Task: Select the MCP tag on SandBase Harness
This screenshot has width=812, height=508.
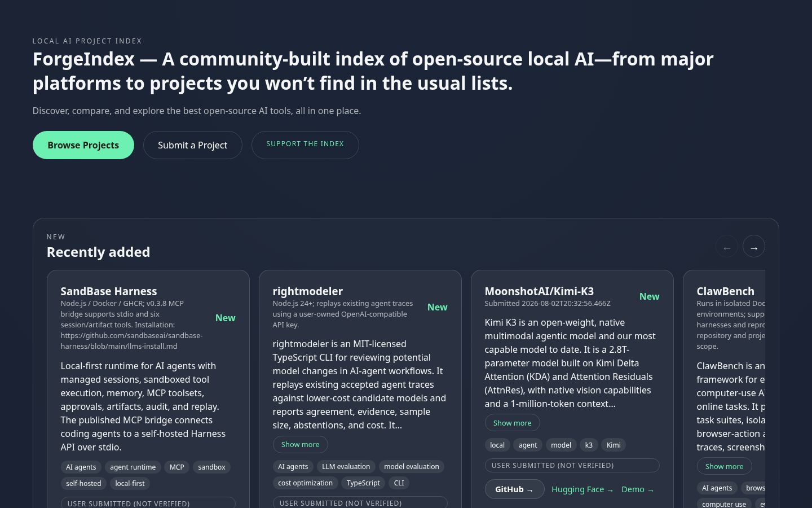Action: [x=177, y=467]
